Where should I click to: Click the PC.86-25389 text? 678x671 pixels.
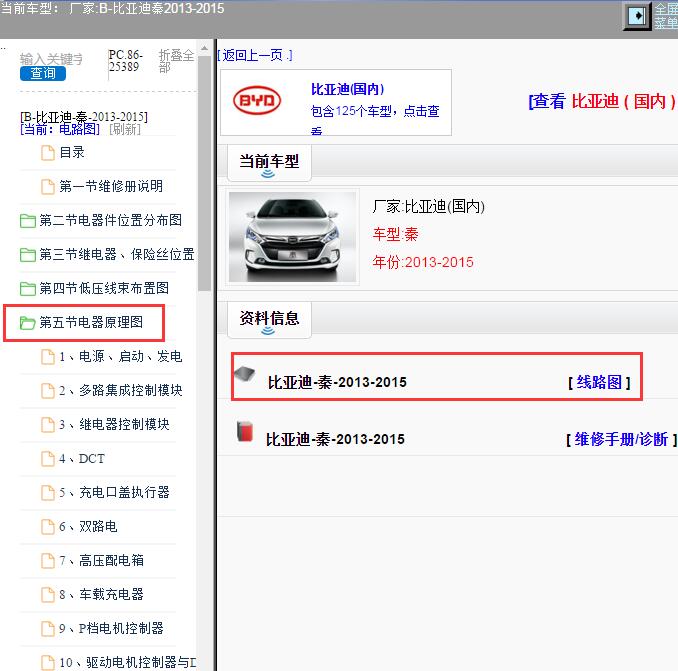point(125,61)
